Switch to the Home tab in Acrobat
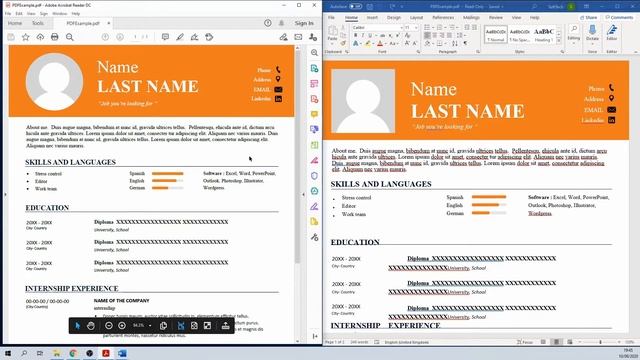This screenshot has height=360, width=640. tap(15, 23)
